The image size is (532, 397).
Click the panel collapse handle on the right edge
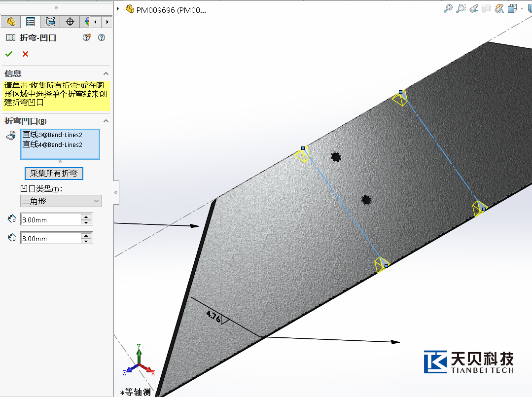pos(116,192)
